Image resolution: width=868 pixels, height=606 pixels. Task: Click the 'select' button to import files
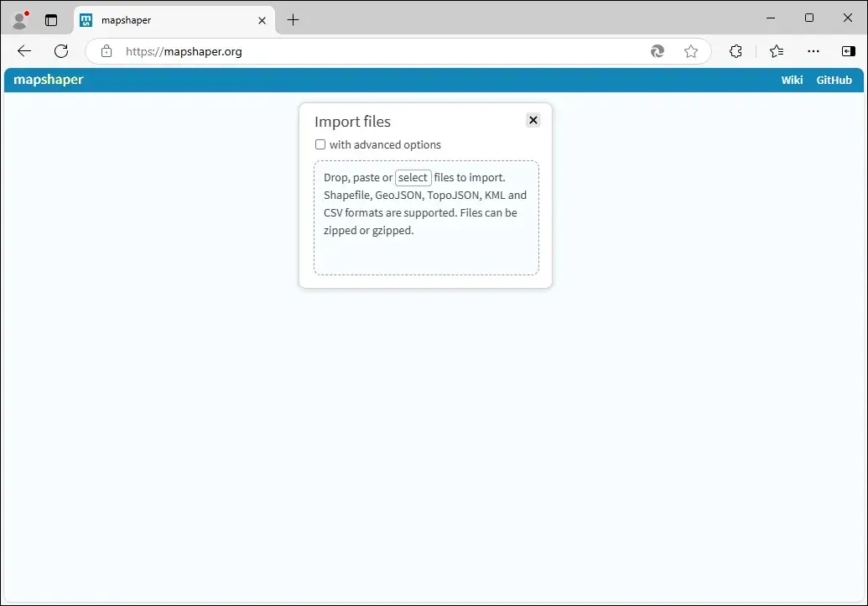(x=413, y=177)
